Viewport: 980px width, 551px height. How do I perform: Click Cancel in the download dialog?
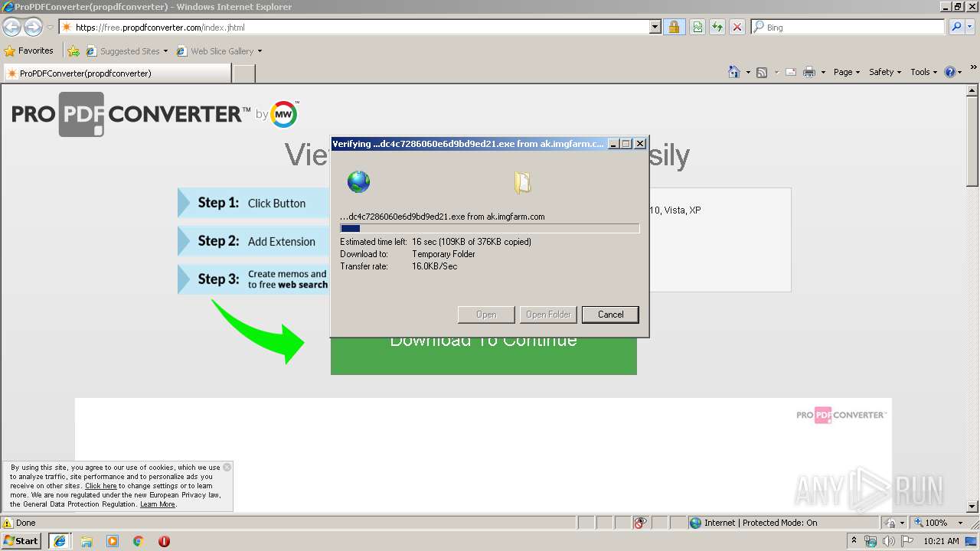click(x=610, y=315)
